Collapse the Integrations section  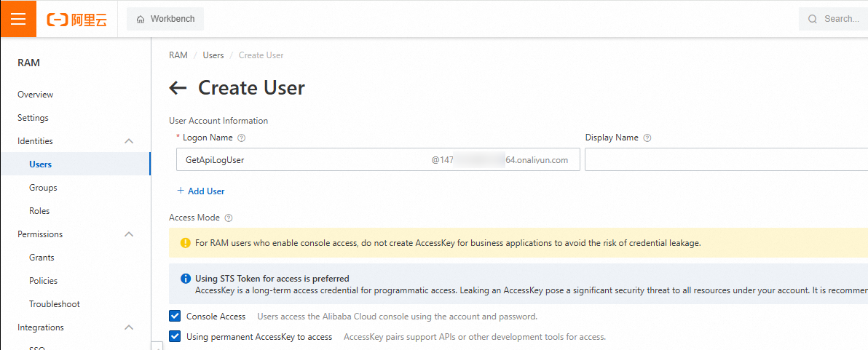(129, 327)
